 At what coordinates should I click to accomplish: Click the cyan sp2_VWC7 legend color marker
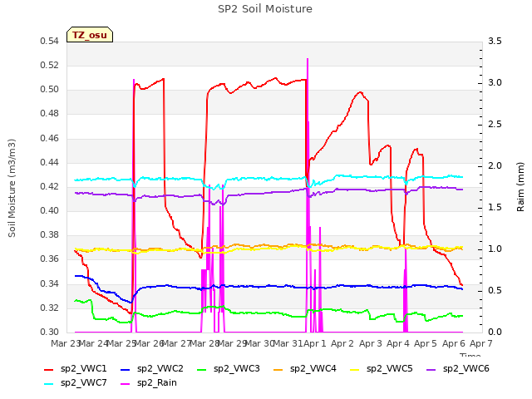pos(49,384)
